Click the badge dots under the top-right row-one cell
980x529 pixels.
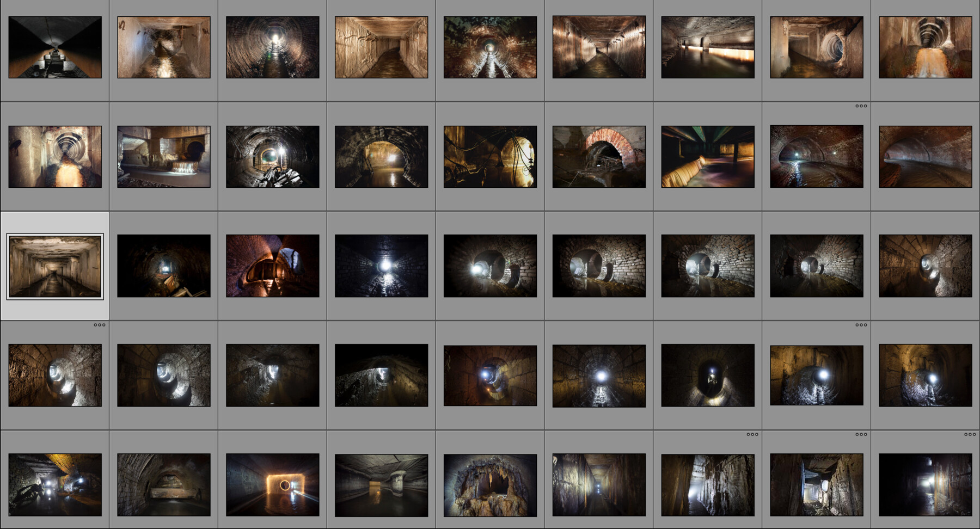[x=861, y=107]
